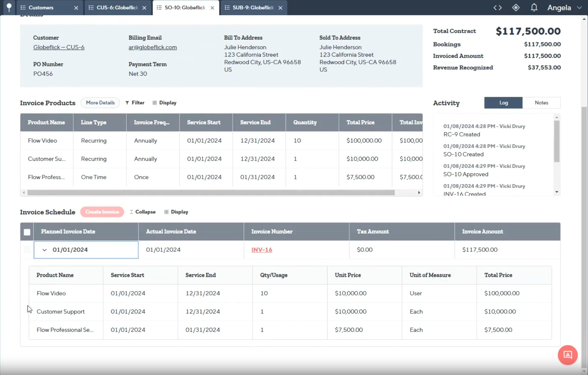Close the SUB-9 Globeflick tab

281,8
